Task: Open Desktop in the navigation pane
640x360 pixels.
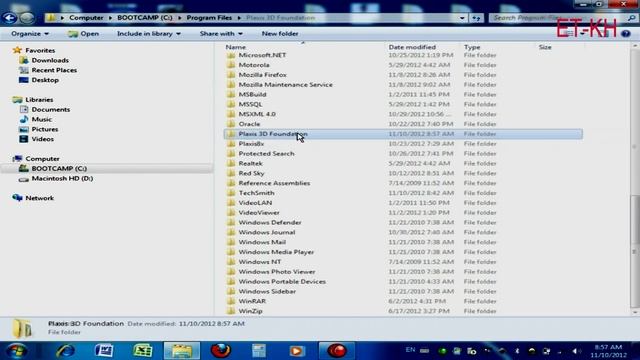Action: point(45,80)
